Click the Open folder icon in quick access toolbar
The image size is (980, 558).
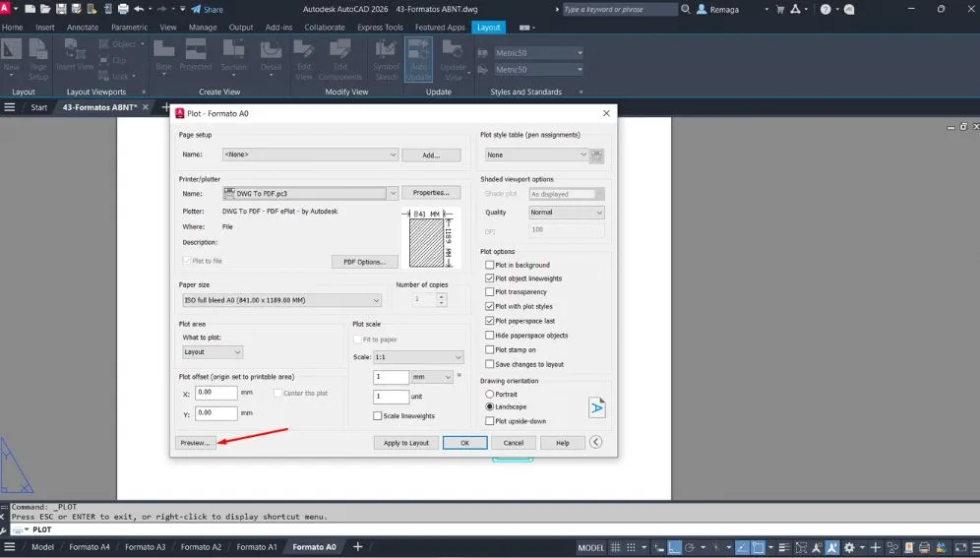[x=45, y=9]
